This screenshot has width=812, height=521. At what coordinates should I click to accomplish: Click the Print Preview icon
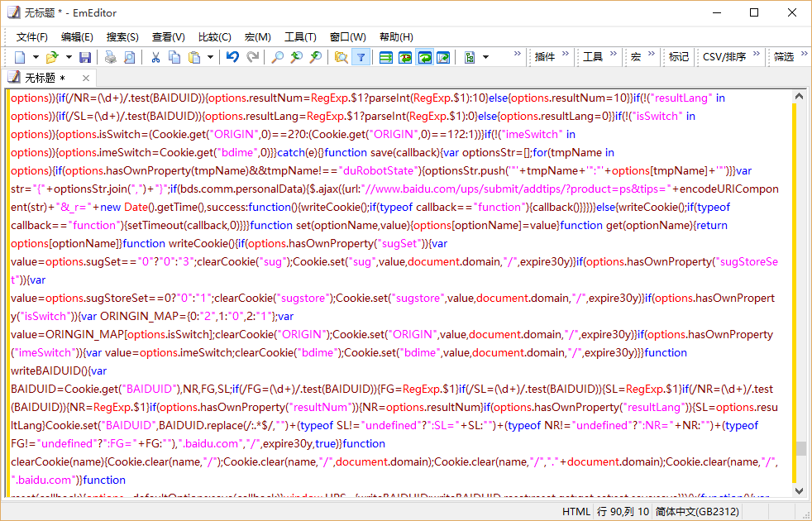[x=128, y=57]
